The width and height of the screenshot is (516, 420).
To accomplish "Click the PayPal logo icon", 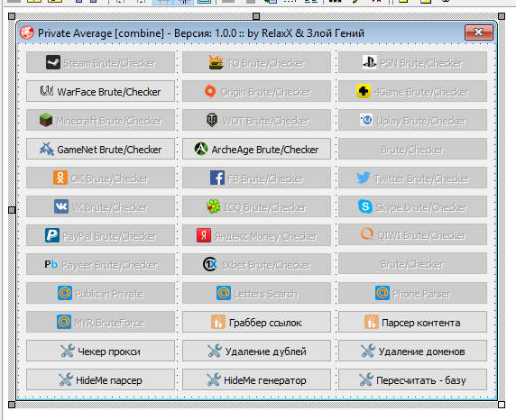I will 52,235.
